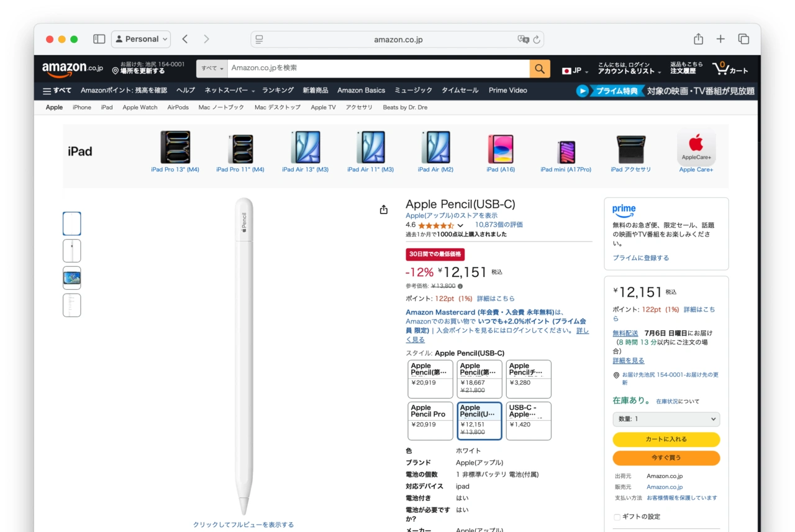Click the Safari share icon in toolbar
Image resolution: width=795 pixels, height=532 pixels.
[698, 39]
